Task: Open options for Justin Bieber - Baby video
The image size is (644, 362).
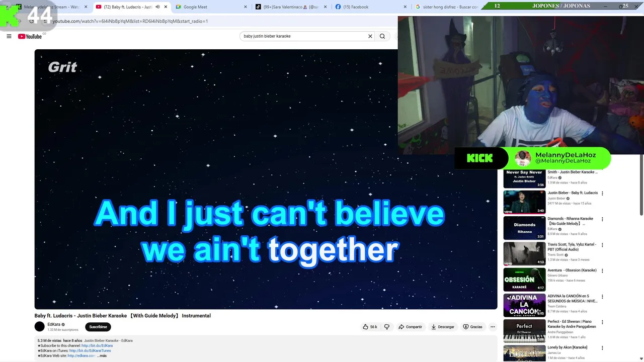Action: (602, 194)
